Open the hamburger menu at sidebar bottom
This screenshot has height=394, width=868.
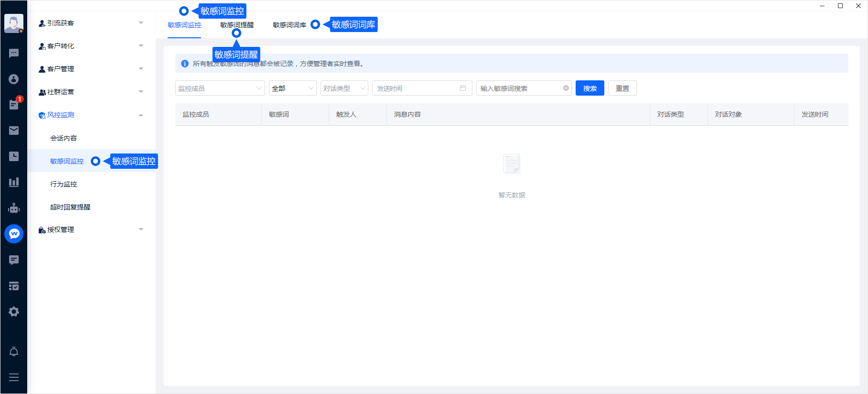14,377
